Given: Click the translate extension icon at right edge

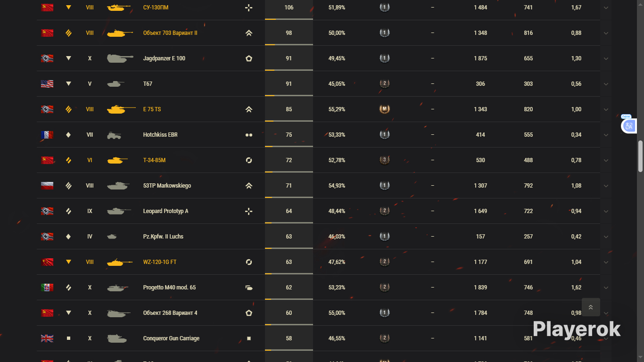Looking at the screenshot, I should pyautogui.click(x=629, y=126).
